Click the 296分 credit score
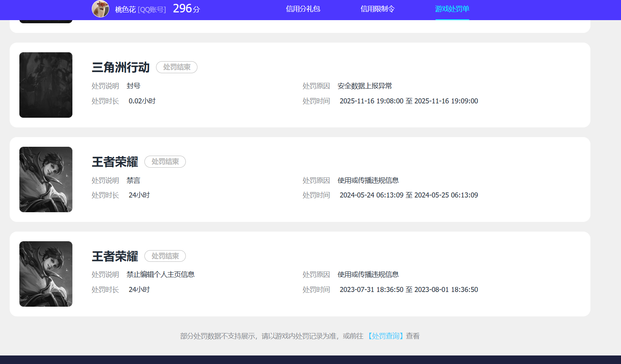The width and height of the screenshot is (621, 364). (x=186, y=9)
